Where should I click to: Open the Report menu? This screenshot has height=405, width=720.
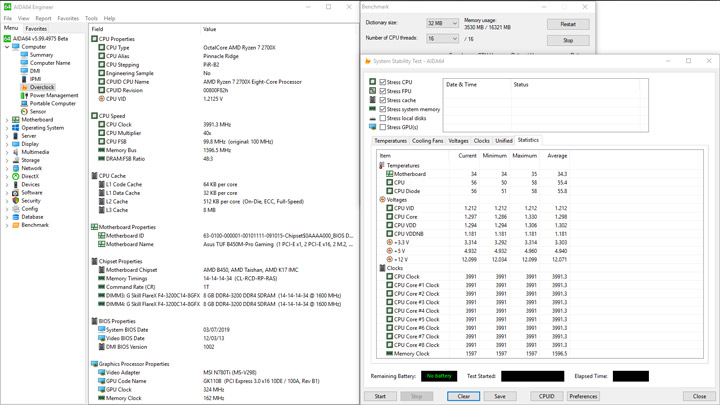pos(43,18)
